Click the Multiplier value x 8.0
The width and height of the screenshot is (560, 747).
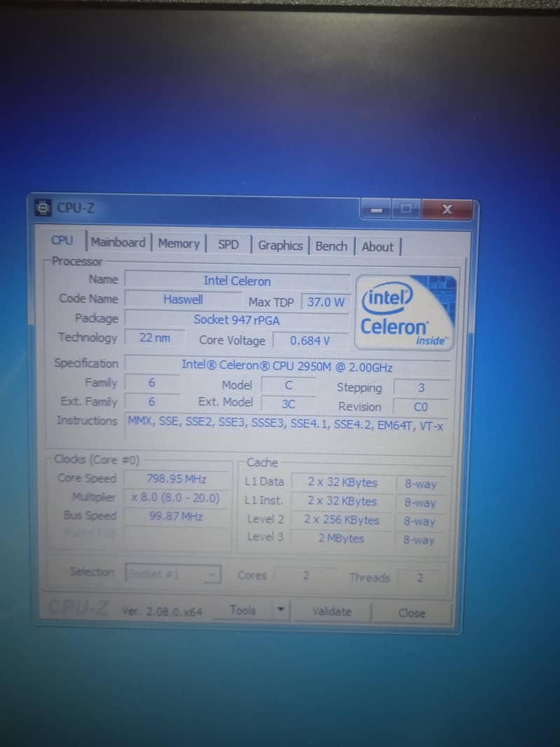tap(176, 498)
